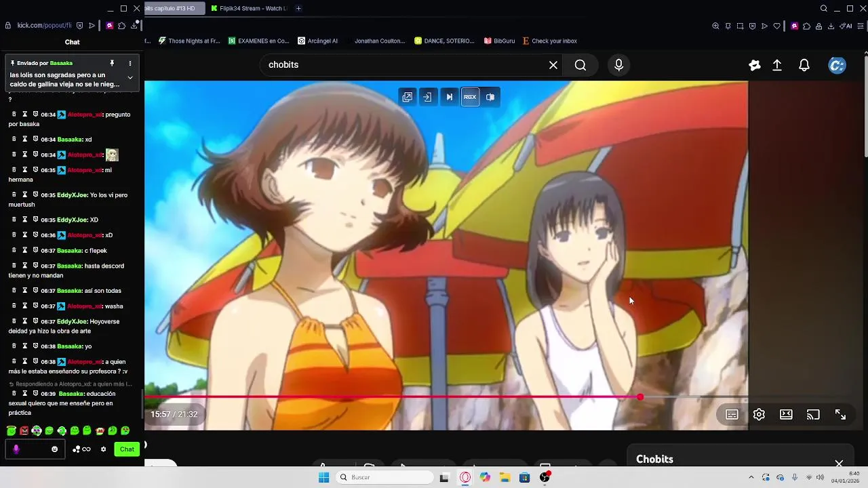Cast the video to a device
The width and height of the screenshot is (868, 488).
click(813, 415)
